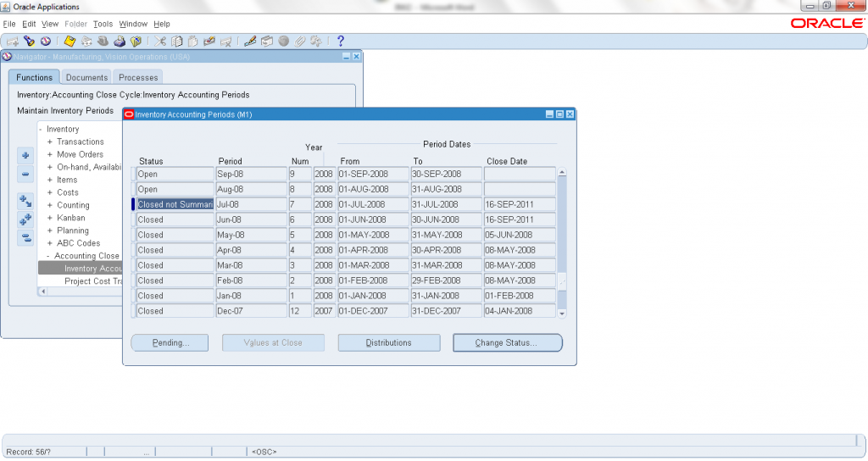Image resolution: width=868 pixels, height=461 pixels.
Task: Click the Edit Field pencil icon
Action: tap(250, 41)
